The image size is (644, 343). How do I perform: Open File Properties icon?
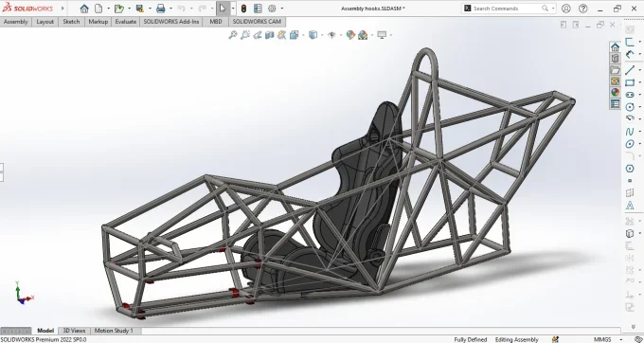[258, 9]
